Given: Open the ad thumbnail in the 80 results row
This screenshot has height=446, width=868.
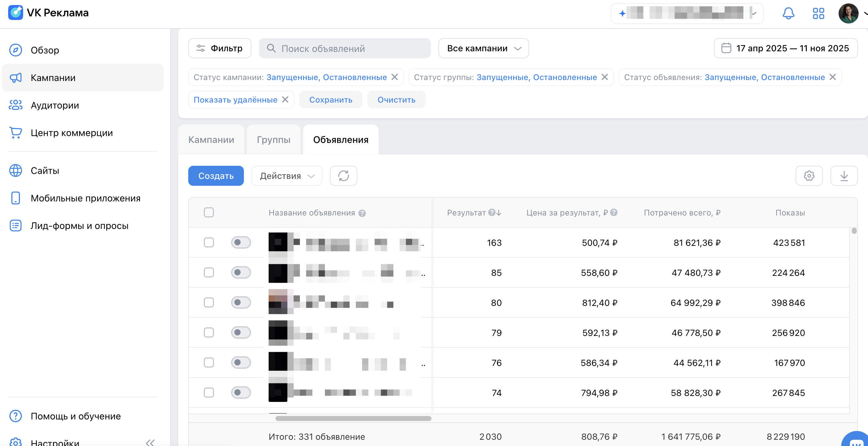Looking at the screenshot, I should (x=278, y=302).
